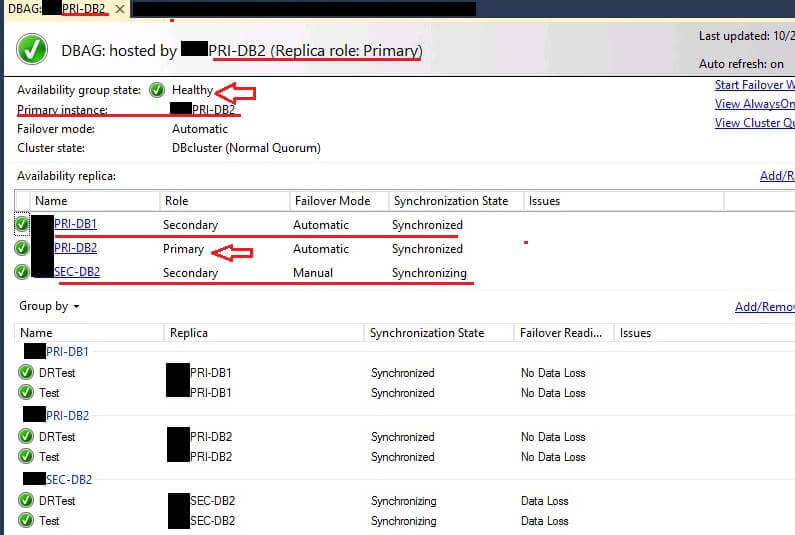This screenshot has height=535, width=795.
Task: Click status icon of DRTest under SEC-DB2 group
Action: pos(26,501)
